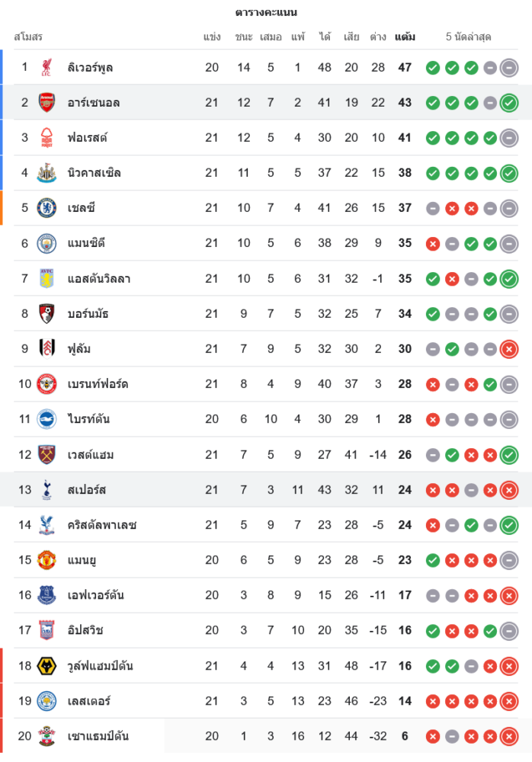Click West Ham's latest win indicator
Viewport: 532px width, 762px height.
pyautogui.click(x=509, y=455)
